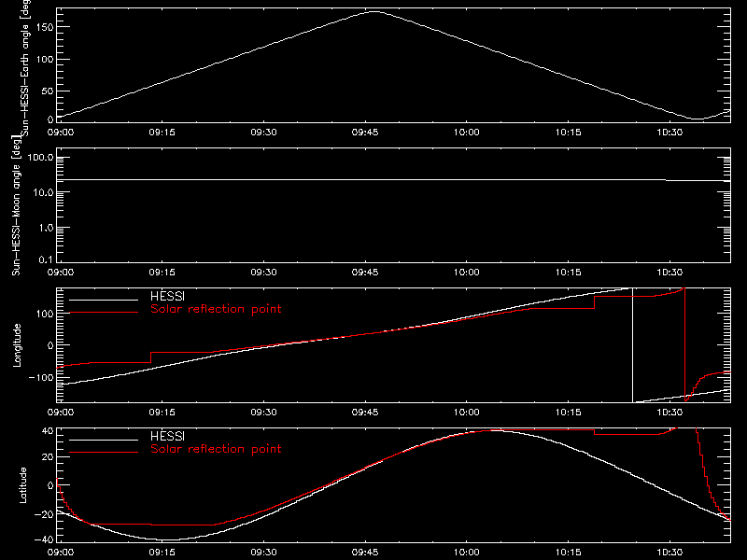This screenshot has height=560, width=747.
Task: Select 10:00 label under Earth angle plot
Action: pos(466,132)
